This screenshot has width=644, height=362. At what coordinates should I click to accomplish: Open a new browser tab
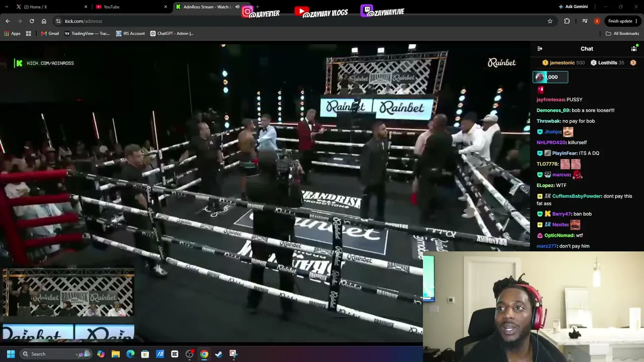(258, 7)
